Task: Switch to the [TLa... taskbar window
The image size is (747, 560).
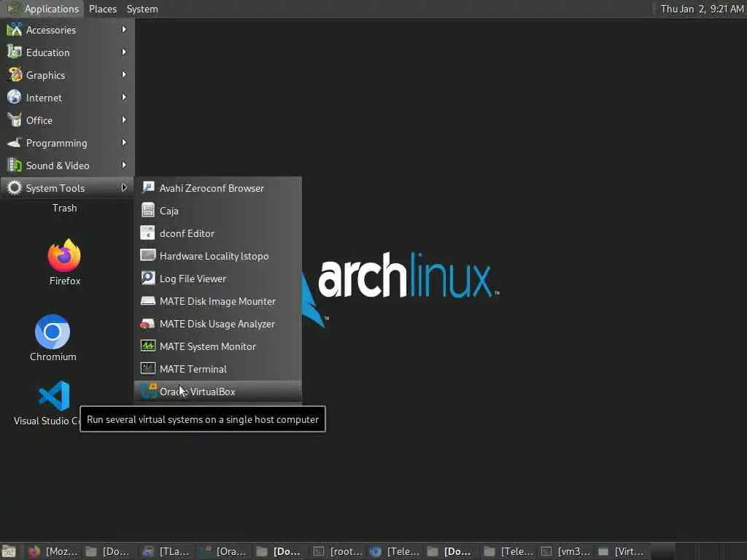Action: (x=167, y=551)
